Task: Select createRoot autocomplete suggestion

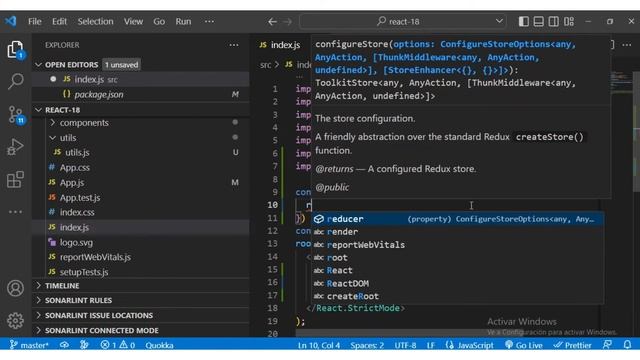Action: 458,296
